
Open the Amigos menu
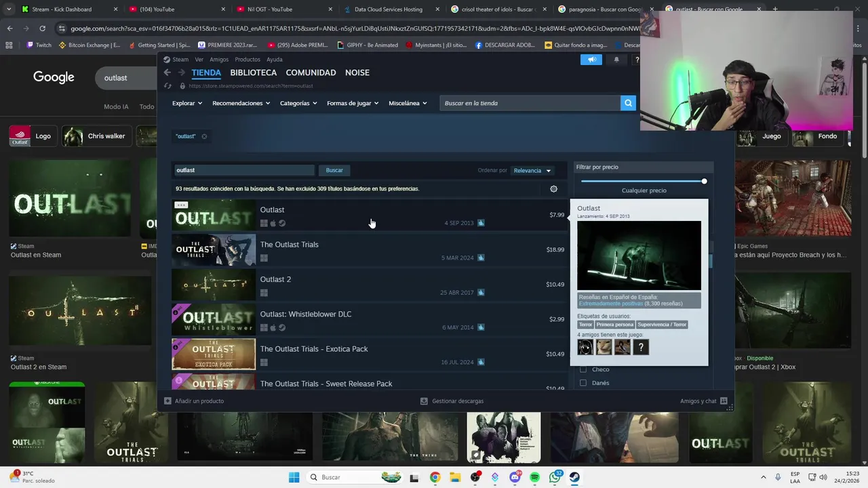point(219,60)
